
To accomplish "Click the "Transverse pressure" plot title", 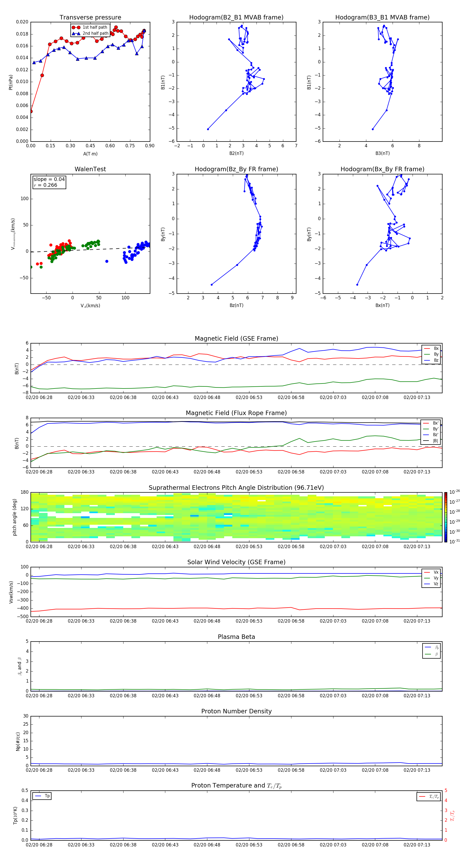I will (90, 18).
